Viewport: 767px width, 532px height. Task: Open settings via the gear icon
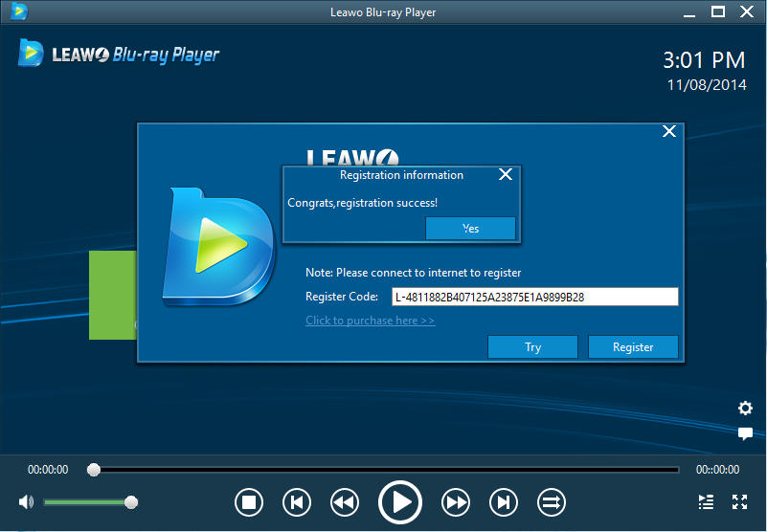coord(745,408)
